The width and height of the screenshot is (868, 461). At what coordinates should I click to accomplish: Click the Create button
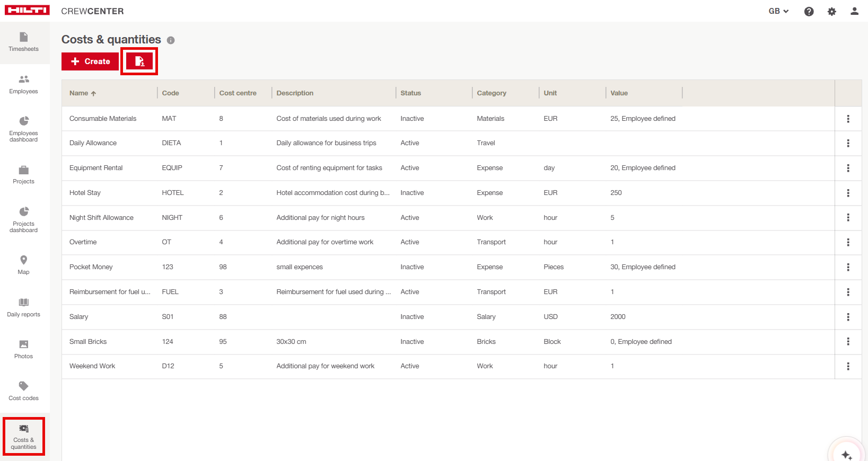pyautogui.click(x=90, y=61)
